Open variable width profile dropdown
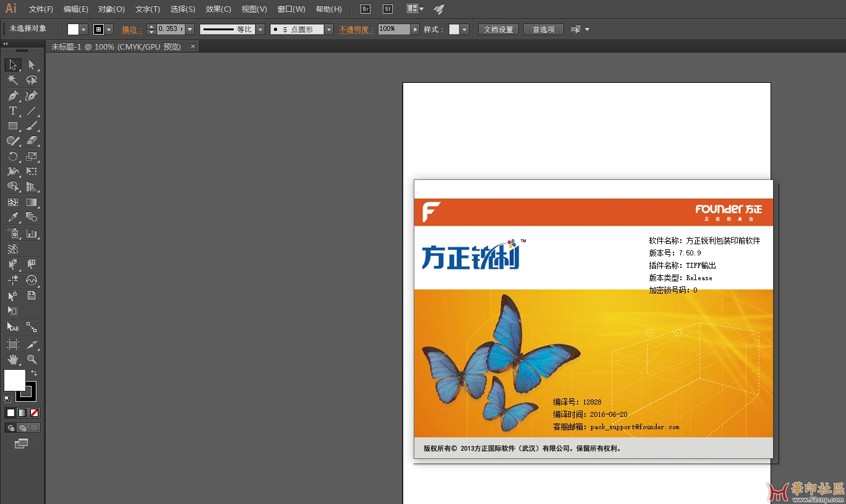This screenshot has width=846, height=504. click(260, 29)
